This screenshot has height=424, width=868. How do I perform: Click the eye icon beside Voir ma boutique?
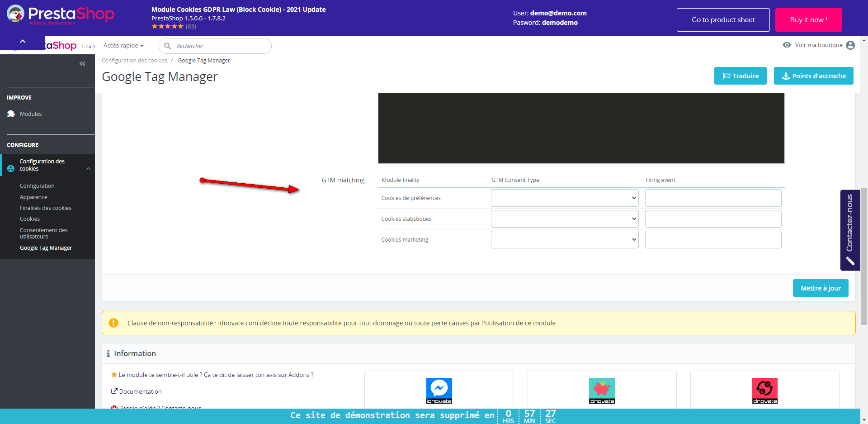(787, 45)
